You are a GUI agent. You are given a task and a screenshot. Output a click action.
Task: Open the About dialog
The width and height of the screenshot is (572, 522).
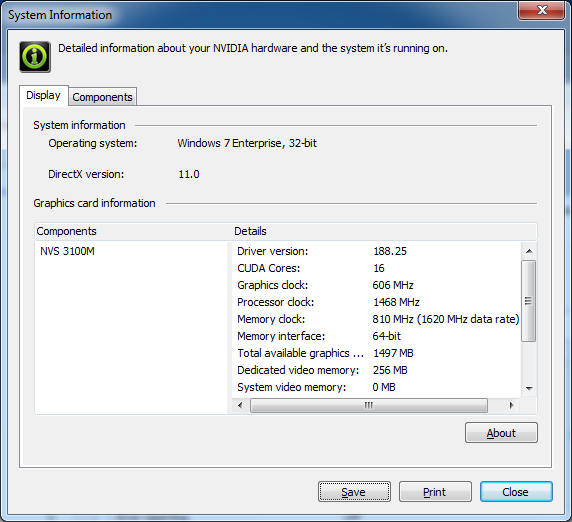[x=501, y=433]
